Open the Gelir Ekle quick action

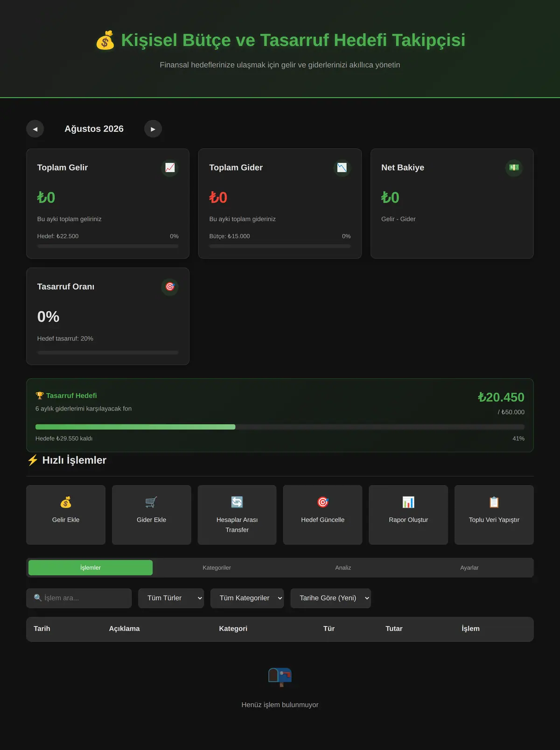66,515
